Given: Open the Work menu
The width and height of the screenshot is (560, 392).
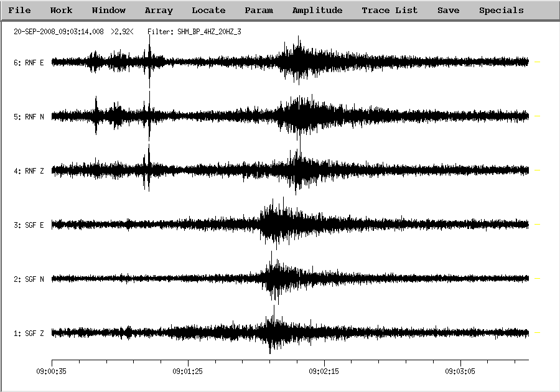Looking at the screenshot, I should pyautogui.click(x=61, y=11).
